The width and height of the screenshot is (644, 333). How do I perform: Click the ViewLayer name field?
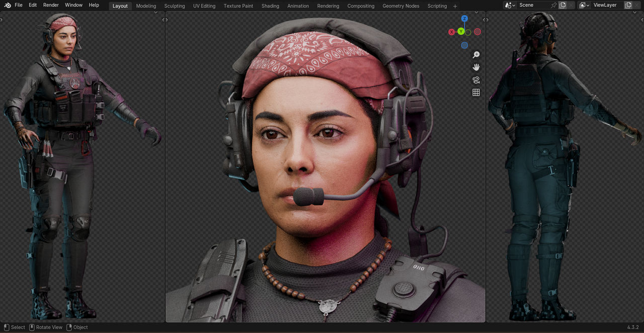[607, 5]
